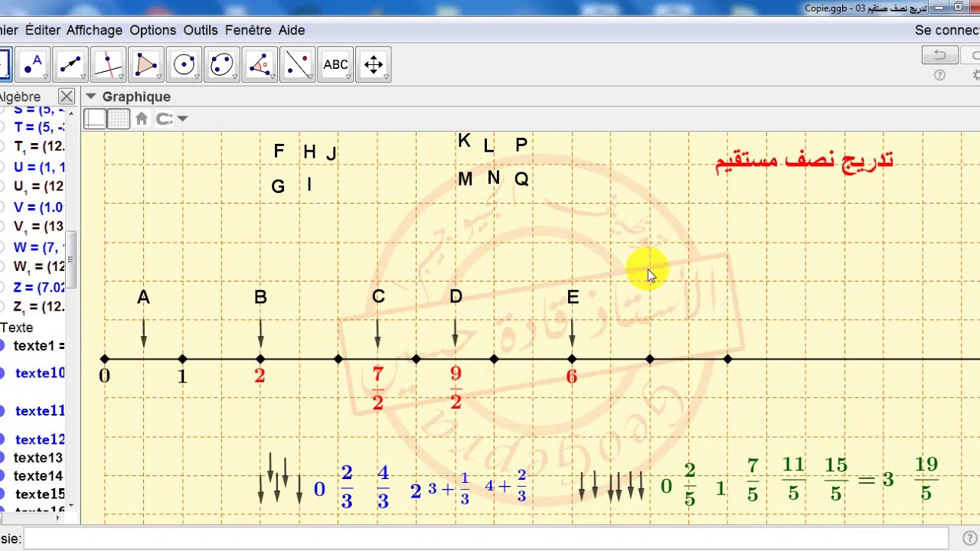980x551 pixels.
Task: Select the ABC Text tool
Action: pos(335,64)
